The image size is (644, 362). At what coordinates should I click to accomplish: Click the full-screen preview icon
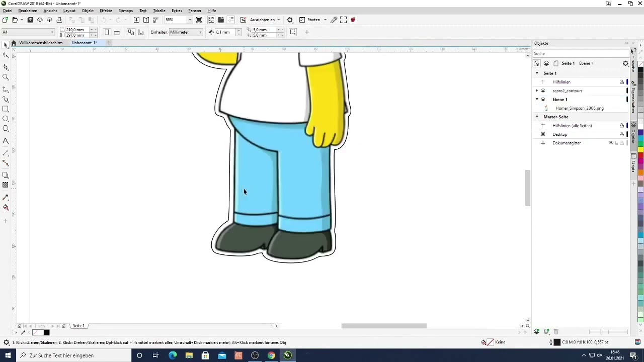[199, 20]
